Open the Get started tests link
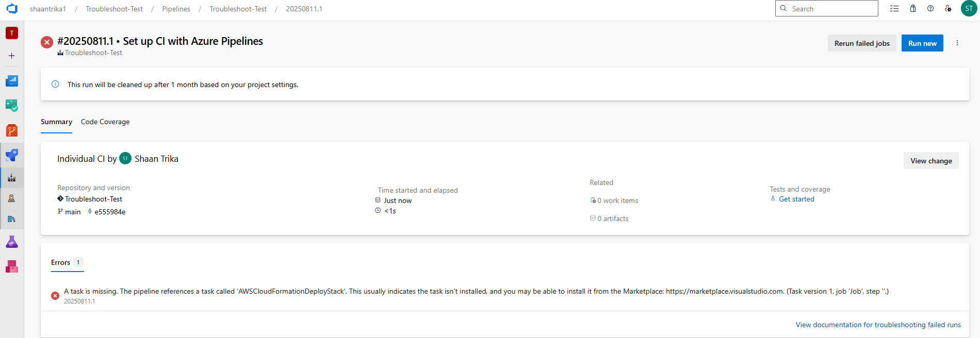The width and height of the screenshot is (980, 338). (796, 199)
